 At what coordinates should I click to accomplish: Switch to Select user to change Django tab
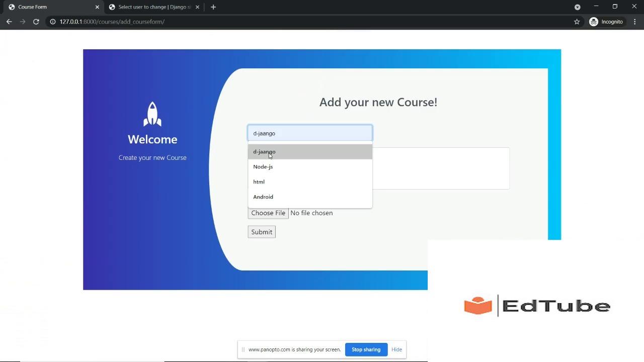pyautogui.click(x=154, y=7)
